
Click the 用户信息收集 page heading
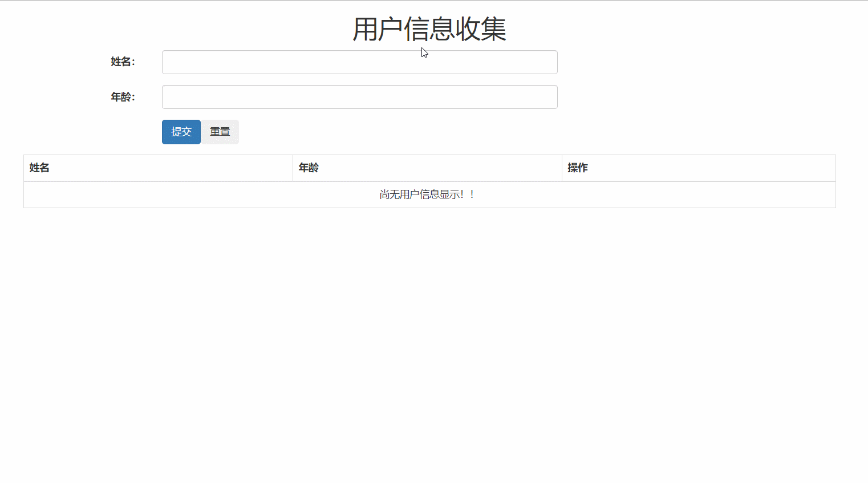(429, 29)
